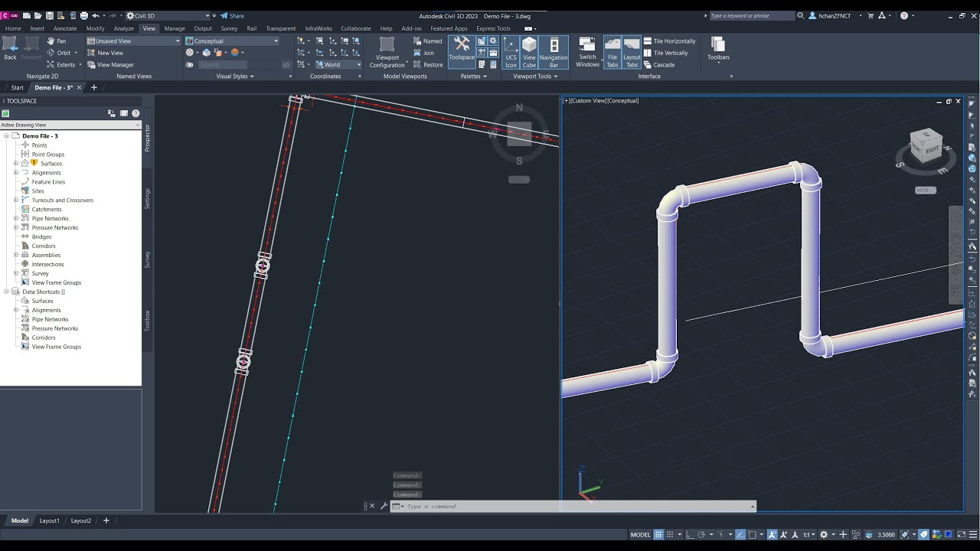The height and width of the screenshot is (551, 980).
Task: Click Join viewports button
Action: point(423,53)
